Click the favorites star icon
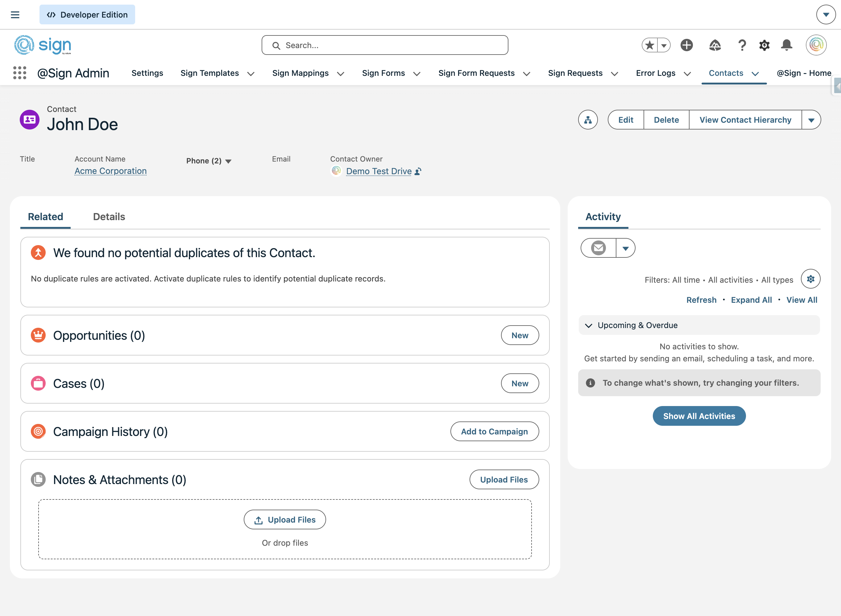 tap(650, 45)
